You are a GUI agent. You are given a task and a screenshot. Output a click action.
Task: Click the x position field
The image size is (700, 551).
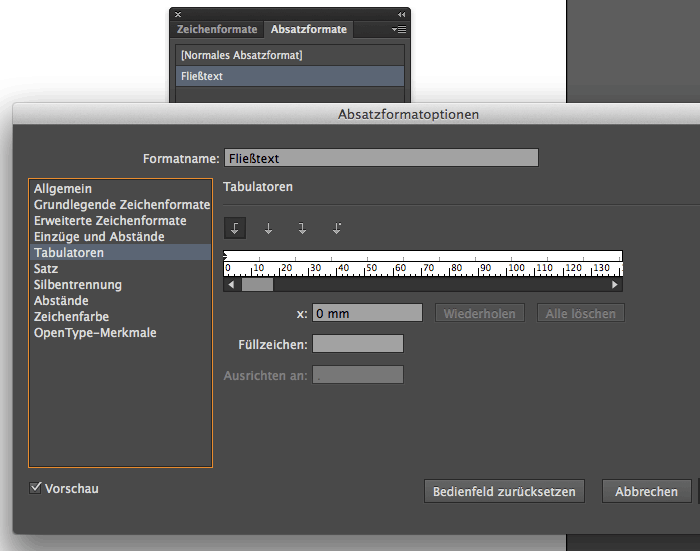[367, 313]
